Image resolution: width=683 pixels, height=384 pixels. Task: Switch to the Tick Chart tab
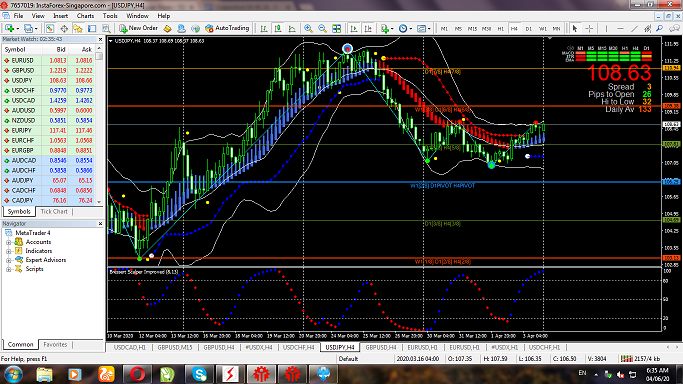[x=54, y=212]
